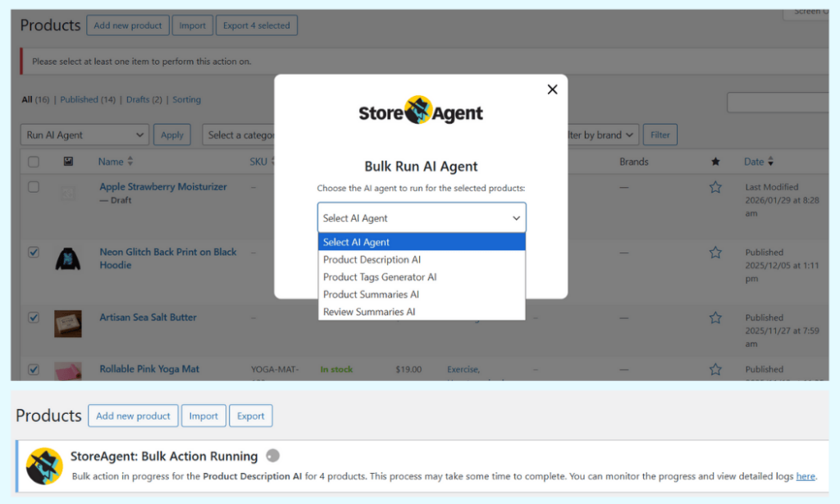
Task: Open the Neon Glitch Hoodie thumbnail
Action: 67,257
